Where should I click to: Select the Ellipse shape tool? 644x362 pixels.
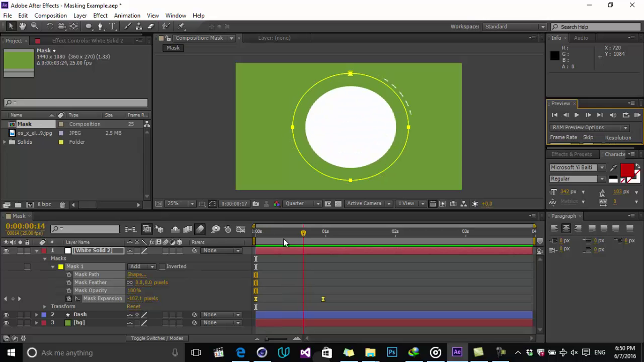[x=89, y=26]
